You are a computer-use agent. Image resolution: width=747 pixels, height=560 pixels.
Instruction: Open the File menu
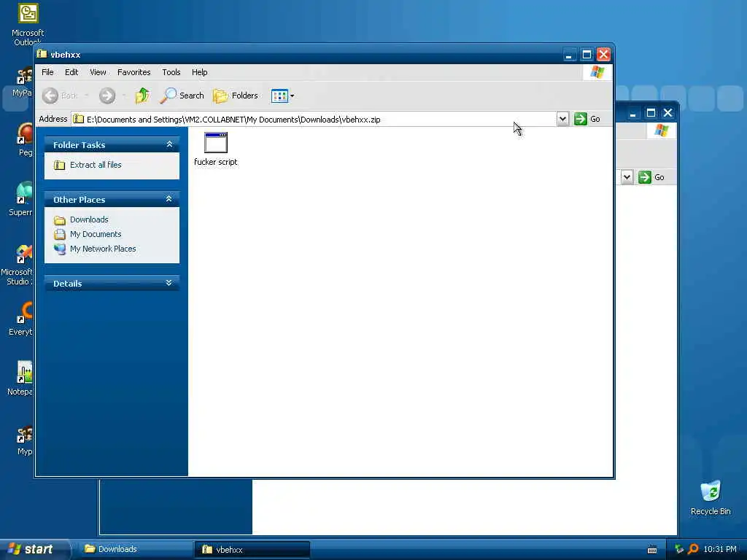click(x=47, y=72)
